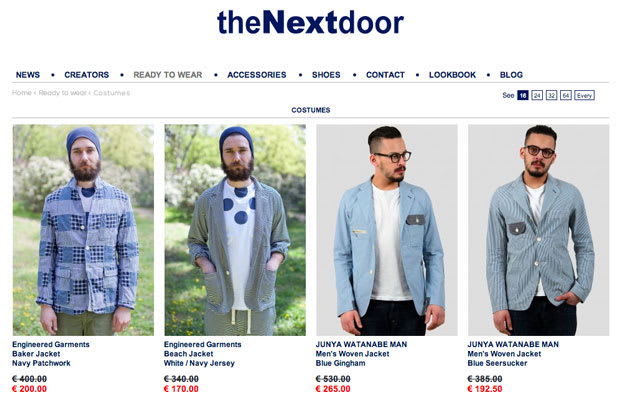Screen dimensions: 620x400
Task: Show 16 items per page
Action: pos(523,95)
